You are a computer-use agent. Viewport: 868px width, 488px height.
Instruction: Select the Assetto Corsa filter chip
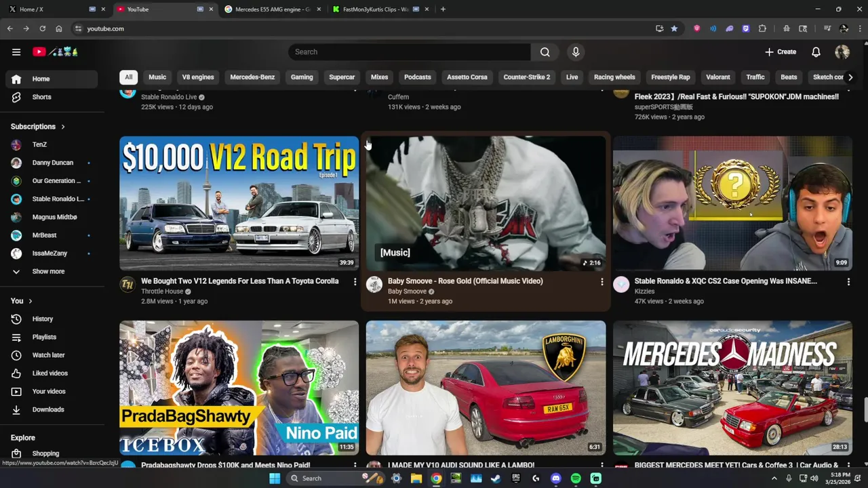(x=467, y=77)
